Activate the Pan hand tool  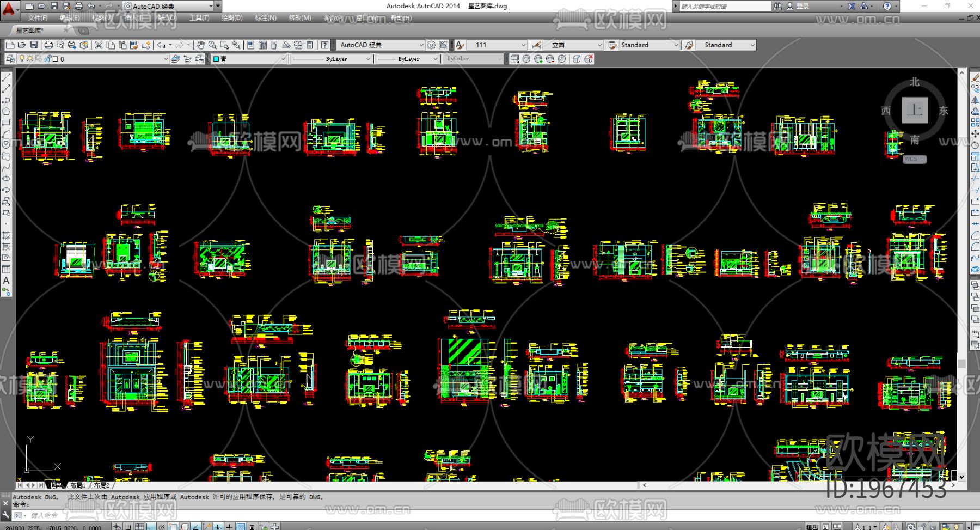coord(201,45)
